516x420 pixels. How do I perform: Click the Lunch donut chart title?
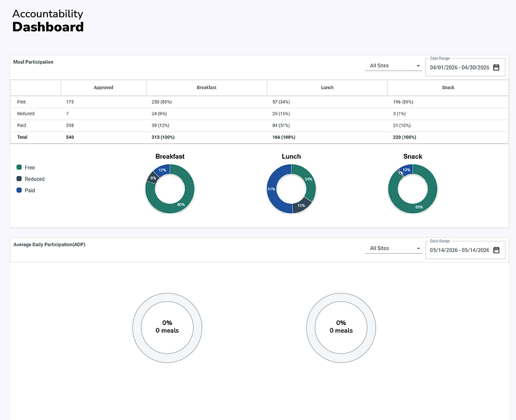coord(291,156)
